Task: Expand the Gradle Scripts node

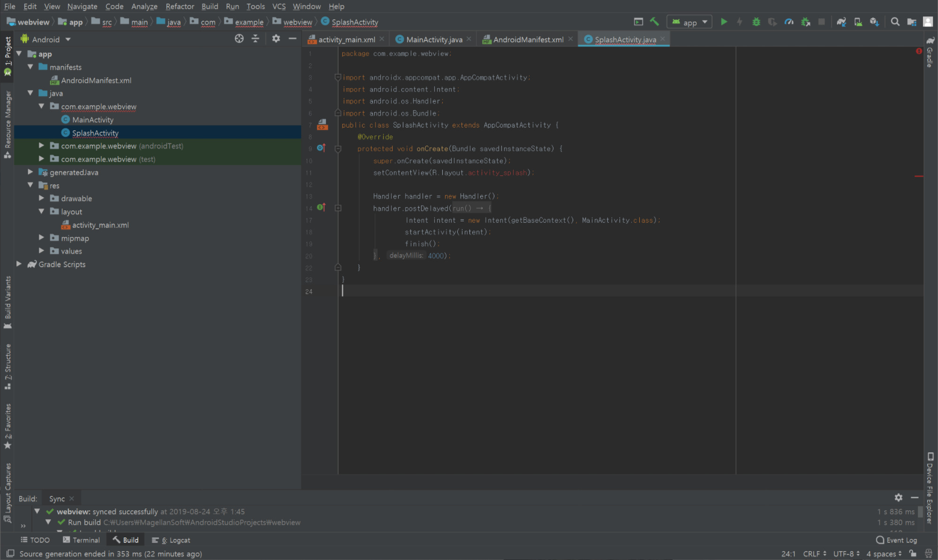Action: pos(19,264)
